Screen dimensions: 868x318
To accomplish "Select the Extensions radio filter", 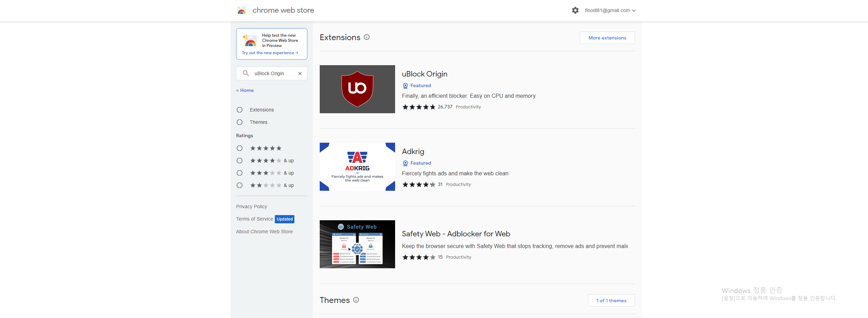I will [x=240, y=110].
